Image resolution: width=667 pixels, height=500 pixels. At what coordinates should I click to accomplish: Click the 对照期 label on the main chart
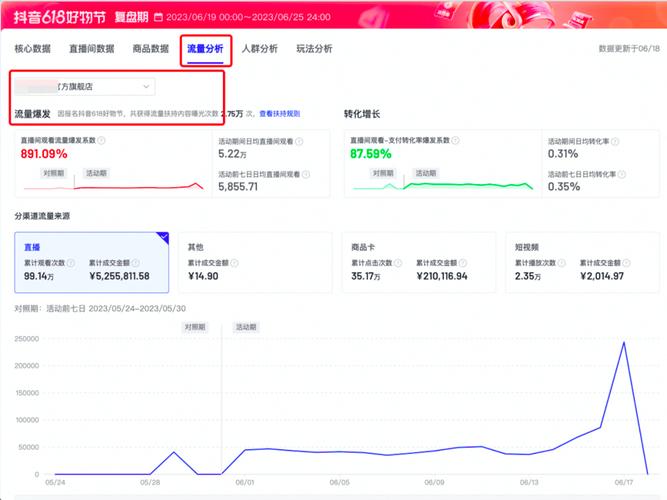point(195,327)
